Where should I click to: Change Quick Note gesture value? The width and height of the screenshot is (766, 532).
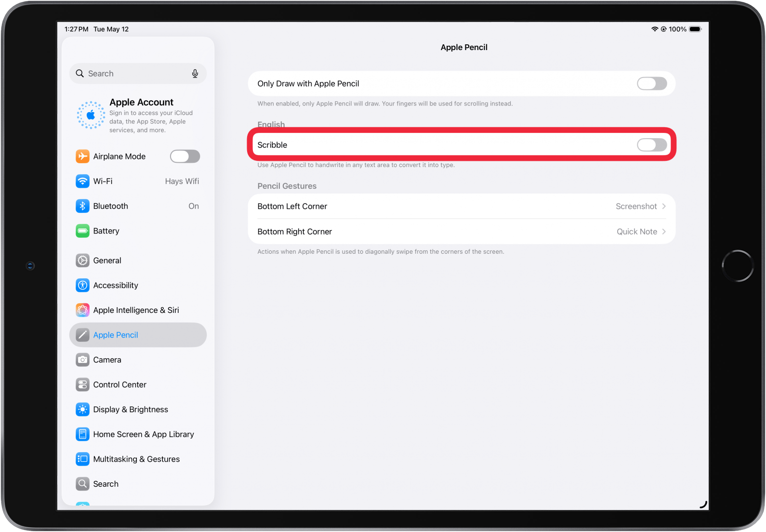[637, 232]
